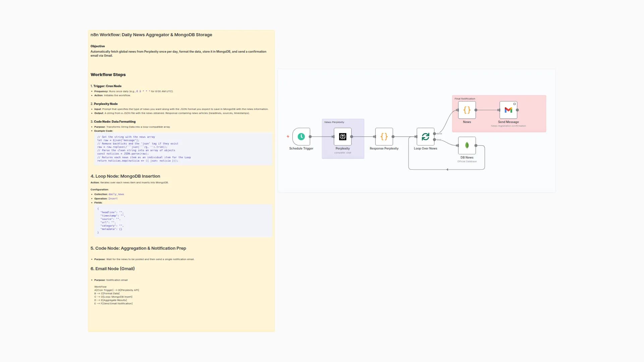The width and height of the screenshot is (644, 362).
Task: Click the lightning bolt before Schedule Trigger
Action: (x=287, y=136)
